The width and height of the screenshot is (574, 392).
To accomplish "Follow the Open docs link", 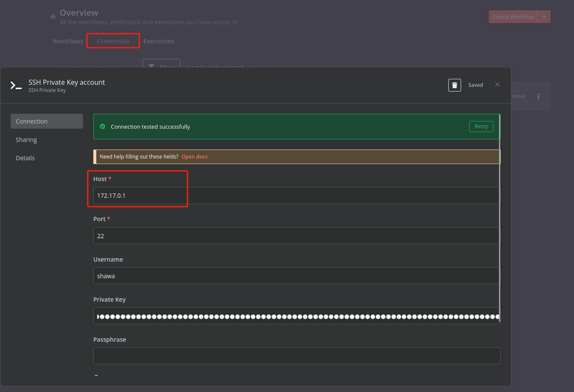I will click(194, 157).
